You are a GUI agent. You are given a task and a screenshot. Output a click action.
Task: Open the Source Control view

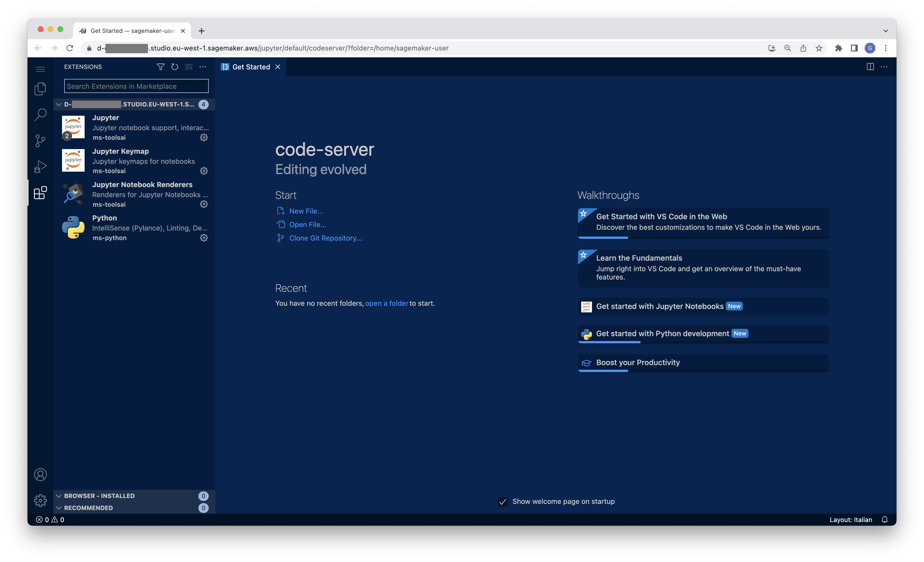click(40, 140)
